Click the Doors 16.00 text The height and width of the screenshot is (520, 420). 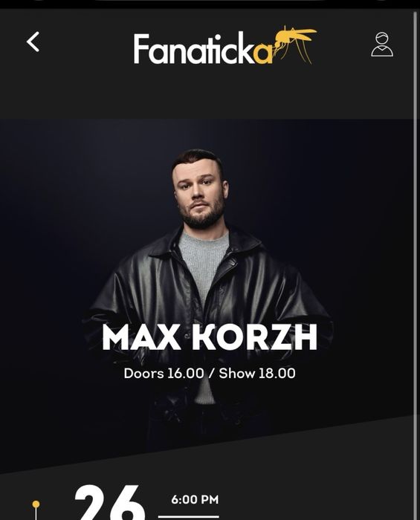point(164,374)
